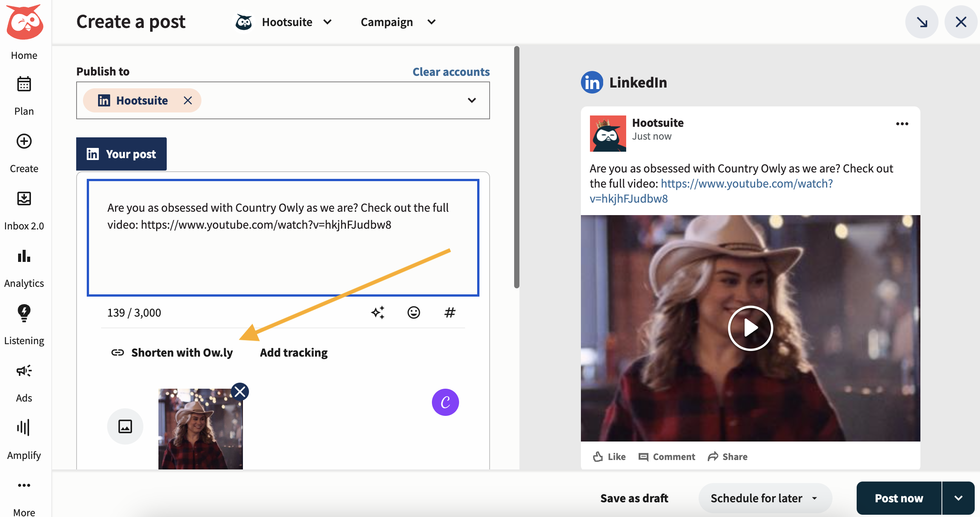Open the Analytics bar chart icon

[24, 256]
